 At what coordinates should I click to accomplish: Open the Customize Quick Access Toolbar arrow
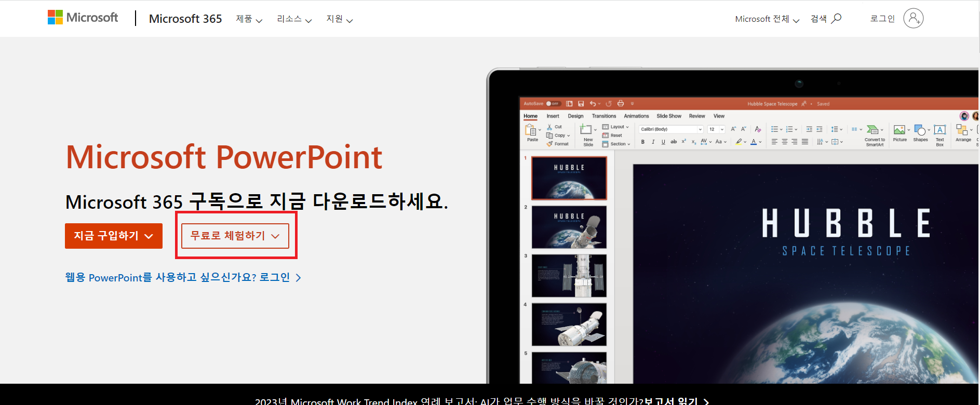point(632,104)
